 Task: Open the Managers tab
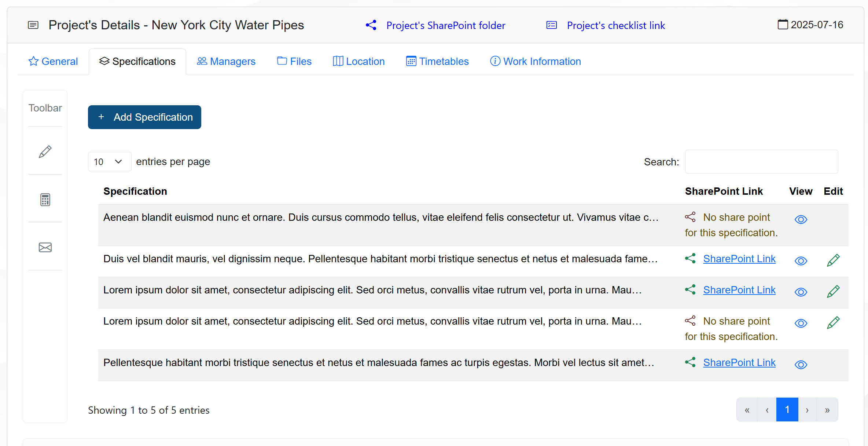point(226,61)
